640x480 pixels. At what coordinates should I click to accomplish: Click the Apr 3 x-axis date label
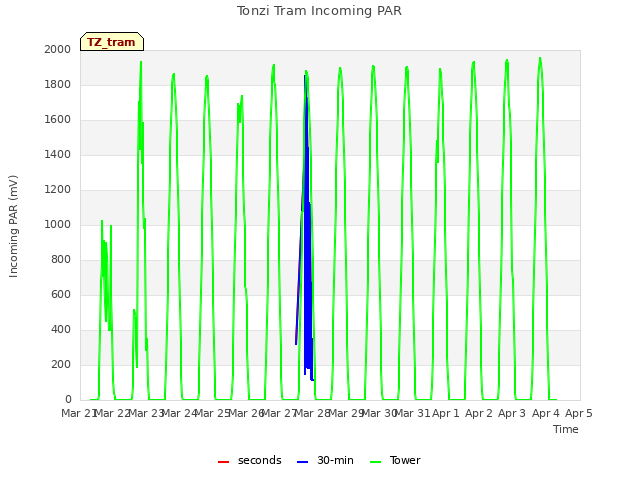coord(512,413)
